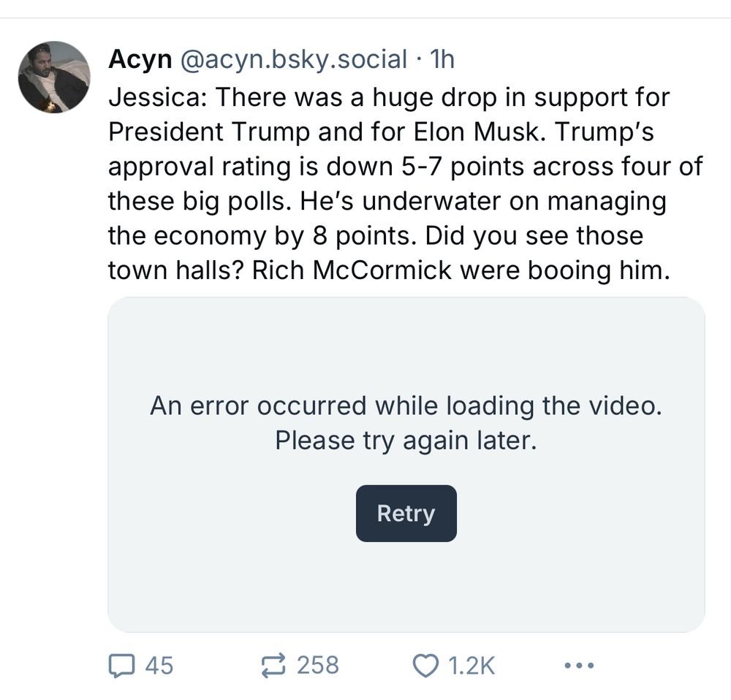This screenshot has height=700, width=731.
Task: Open Acyn's profile avatar picture
Action: coord(54,77)
